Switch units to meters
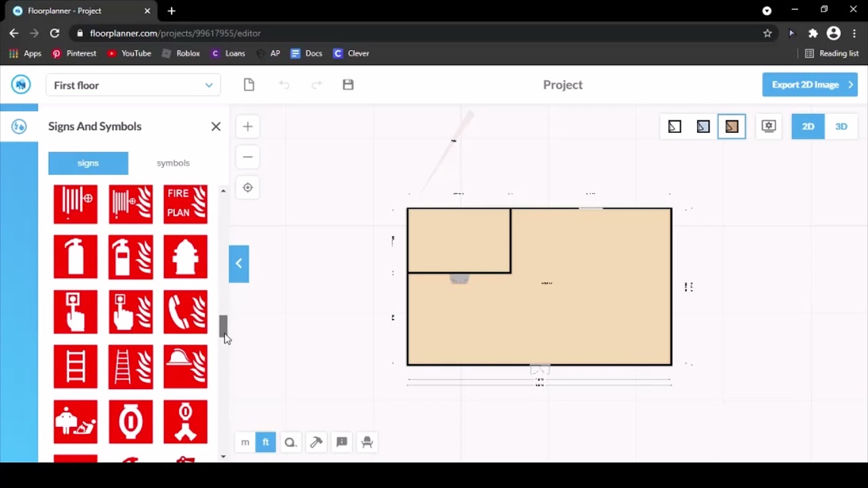Image resolution: width=868 pixels, height=488 pixels. 245,443
